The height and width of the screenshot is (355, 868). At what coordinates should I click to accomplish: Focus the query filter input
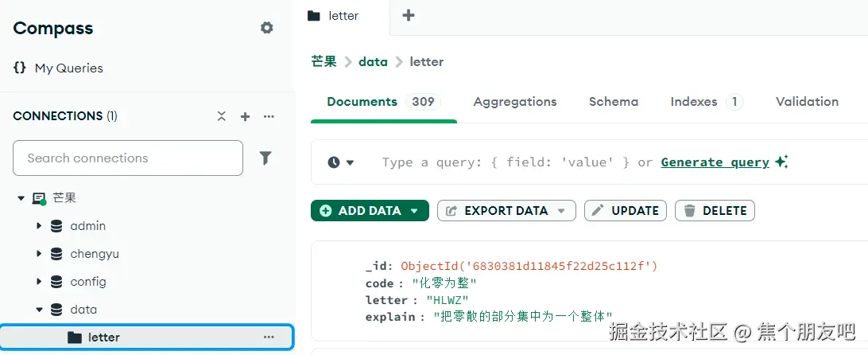pyautogui.click(x=517, y=162)
